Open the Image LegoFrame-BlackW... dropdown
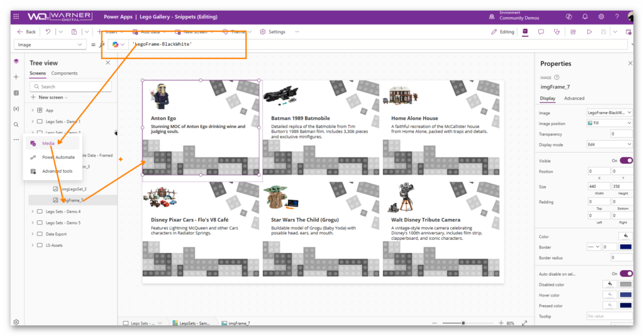644x336 pixels. pyautogui.click(x=609, y=112)
